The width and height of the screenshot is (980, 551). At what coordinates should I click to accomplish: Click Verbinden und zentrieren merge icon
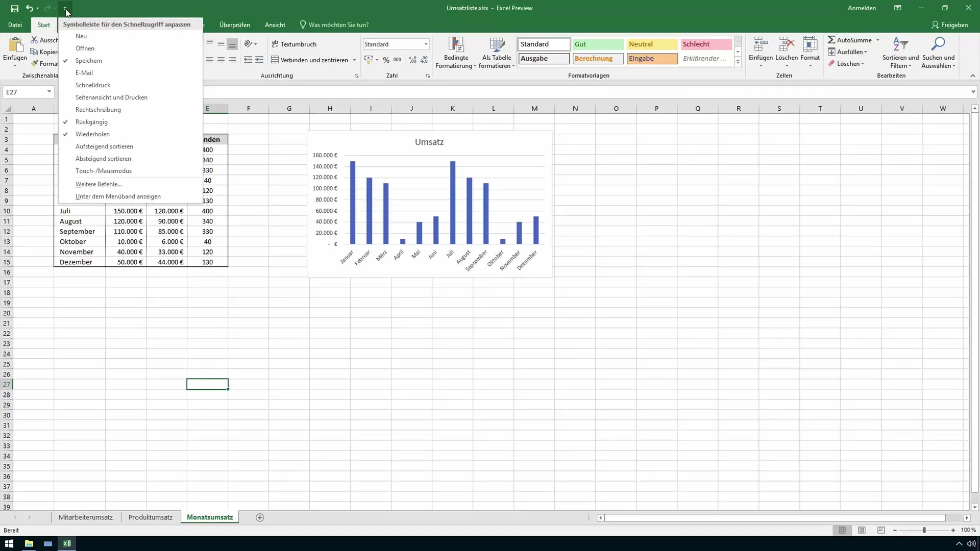tap(275, 60)
